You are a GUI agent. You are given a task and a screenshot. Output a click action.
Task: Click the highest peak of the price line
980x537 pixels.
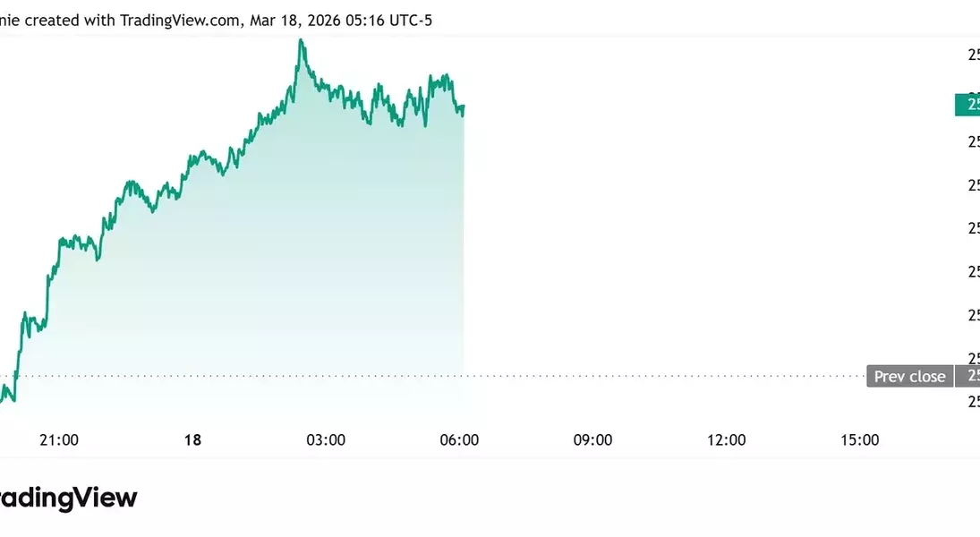[302, 40]
